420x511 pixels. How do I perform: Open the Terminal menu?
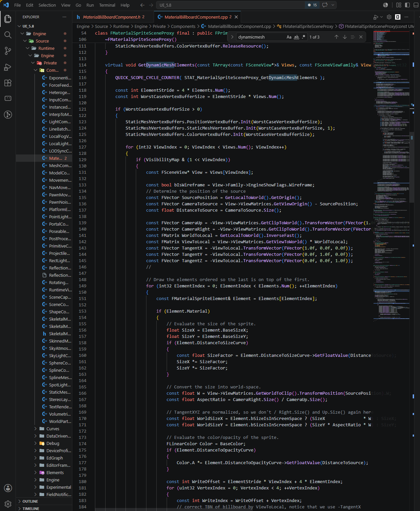[107, 5]
